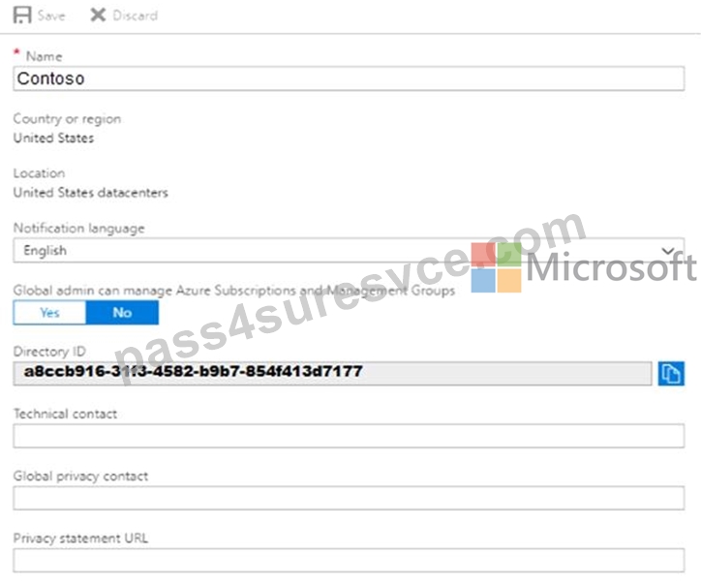Click the United States datacenters location text

(91, 193)
